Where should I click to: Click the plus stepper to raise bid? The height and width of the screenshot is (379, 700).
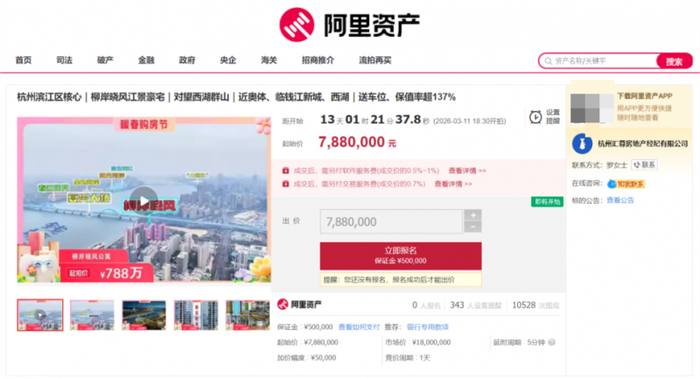click(x=473, y=215)
